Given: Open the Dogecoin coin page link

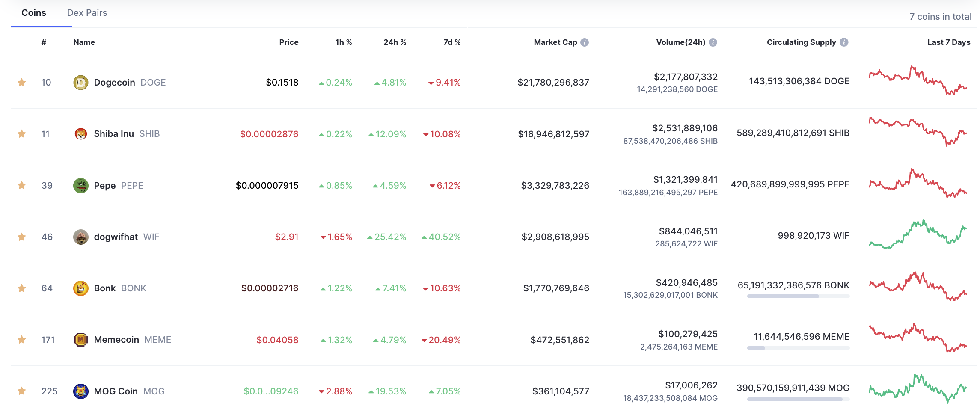Looking at the screenshot, I should click(130, 83).
